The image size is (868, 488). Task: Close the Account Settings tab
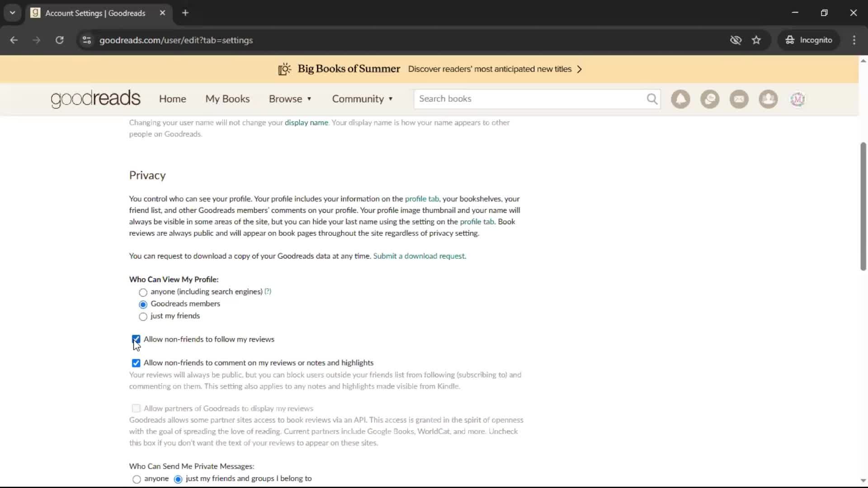coord(162,13)
